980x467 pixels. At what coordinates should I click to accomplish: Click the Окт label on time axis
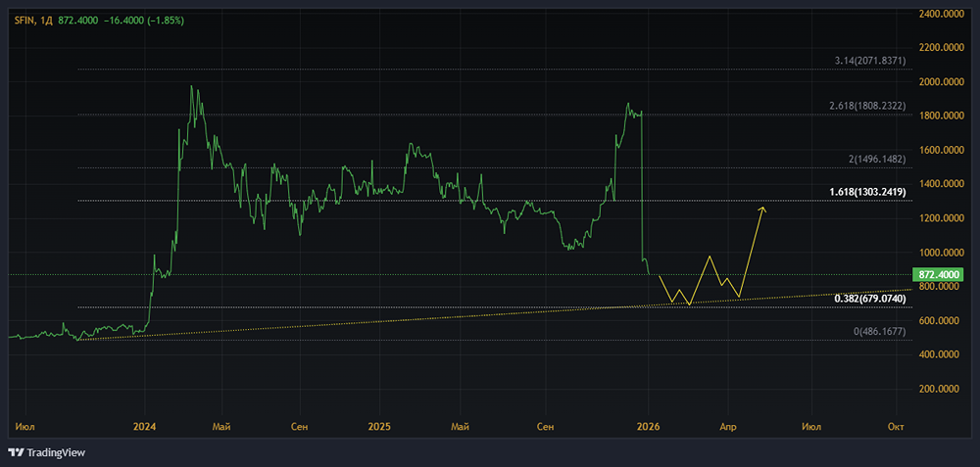(896, 427)
